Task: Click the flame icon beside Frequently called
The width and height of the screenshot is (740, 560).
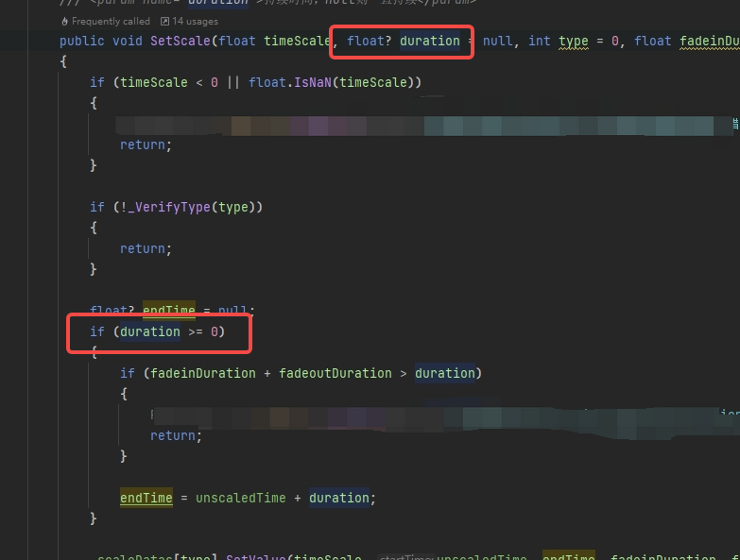Action: [x=64, y=21]
